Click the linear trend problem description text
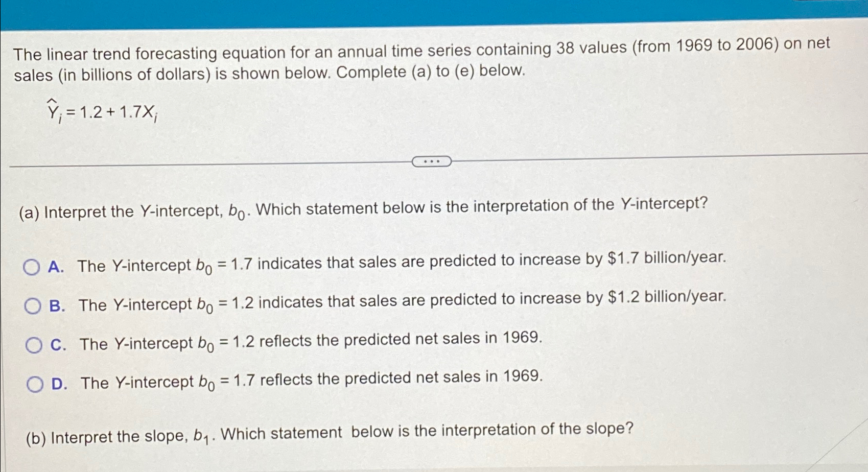The height and width of the screenshot is (472, 868). [422, 59]
